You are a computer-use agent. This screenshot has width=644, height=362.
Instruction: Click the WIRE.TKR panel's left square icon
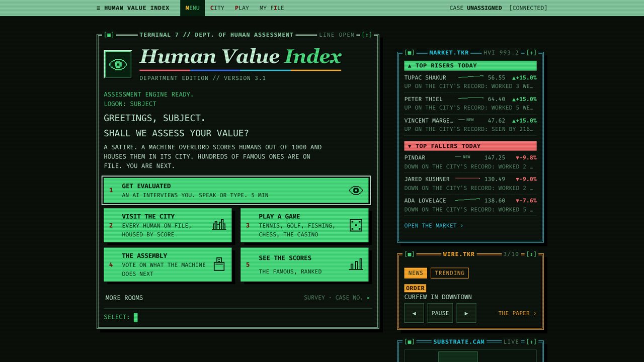[410, 254]
